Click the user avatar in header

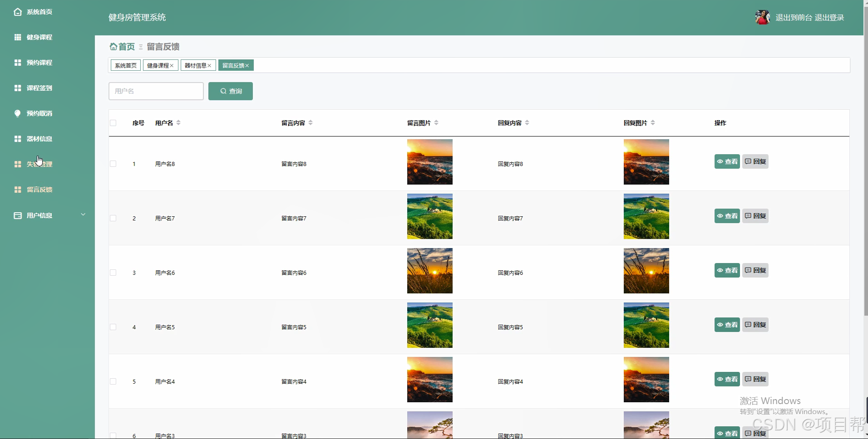click(x=763, y=17)
